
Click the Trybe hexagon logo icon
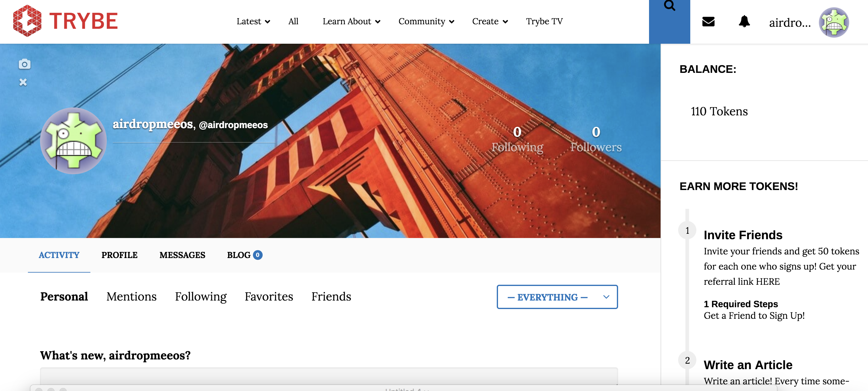point(27,21)
